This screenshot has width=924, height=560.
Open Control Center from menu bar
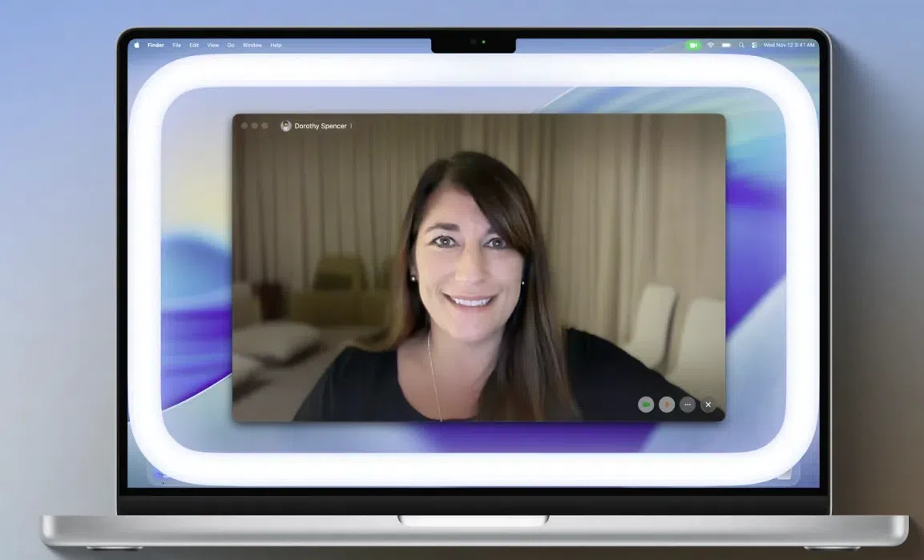click(x=754, y=45)
